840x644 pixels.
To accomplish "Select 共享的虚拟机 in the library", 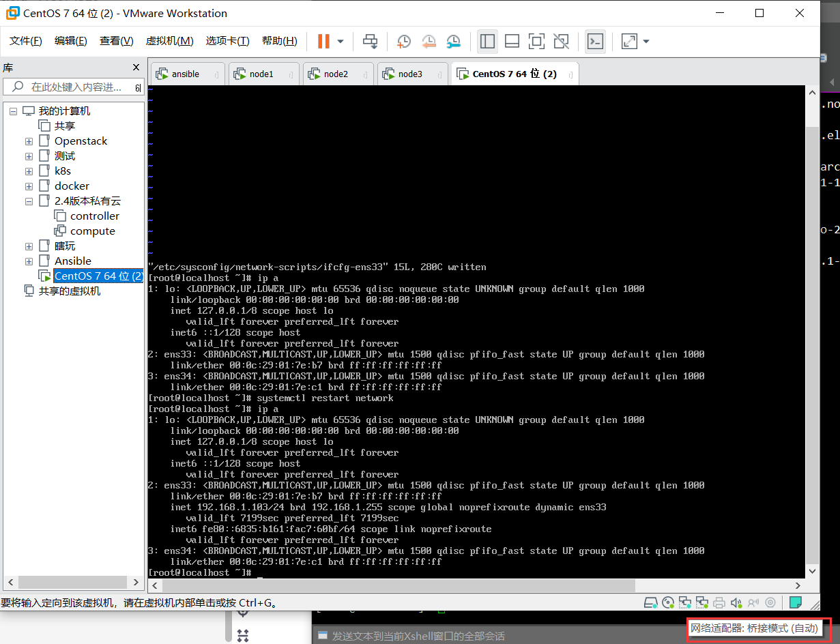I will coord(70,291).
